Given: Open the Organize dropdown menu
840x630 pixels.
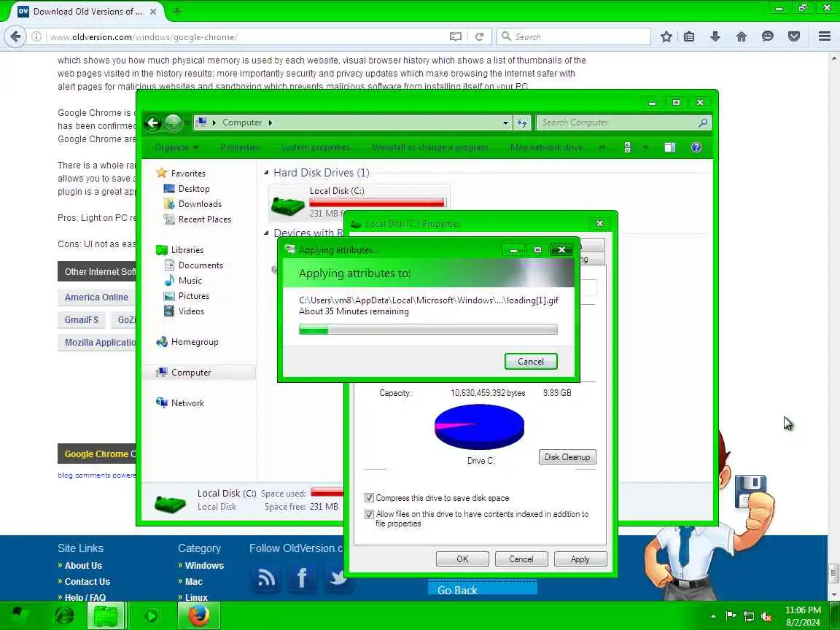Looking at the screenshot, I should coord(176,147).
